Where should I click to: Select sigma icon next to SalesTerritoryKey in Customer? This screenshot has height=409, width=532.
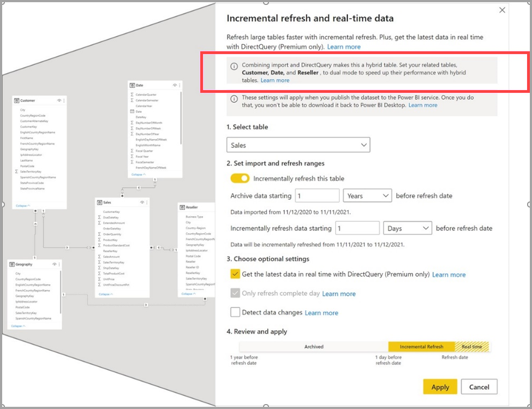click(16, 171)
